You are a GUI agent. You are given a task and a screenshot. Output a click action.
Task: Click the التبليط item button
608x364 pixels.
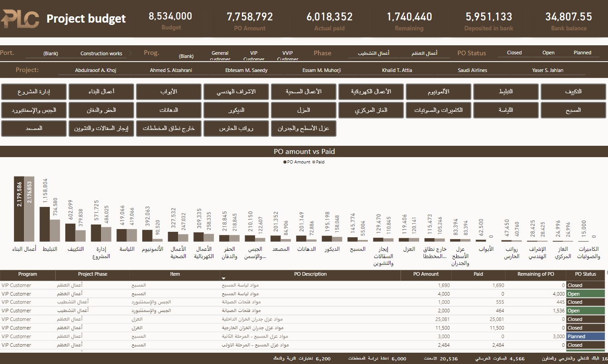(x=506, y=91)
